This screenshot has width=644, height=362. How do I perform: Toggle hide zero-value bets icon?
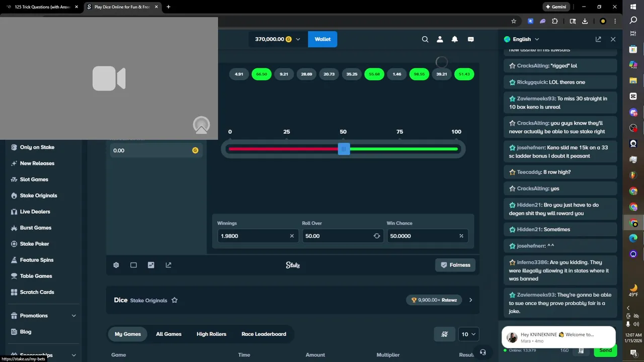click(445, 334)
